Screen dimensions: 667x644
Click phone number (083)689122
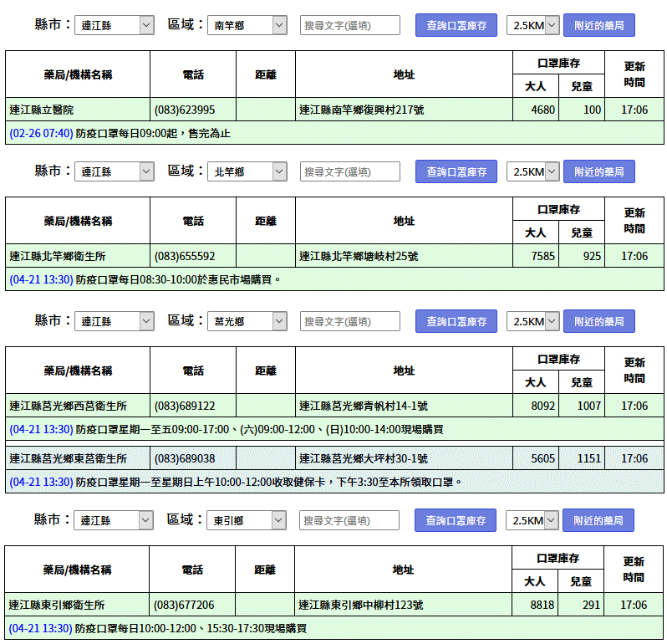(x=184, y=406)
